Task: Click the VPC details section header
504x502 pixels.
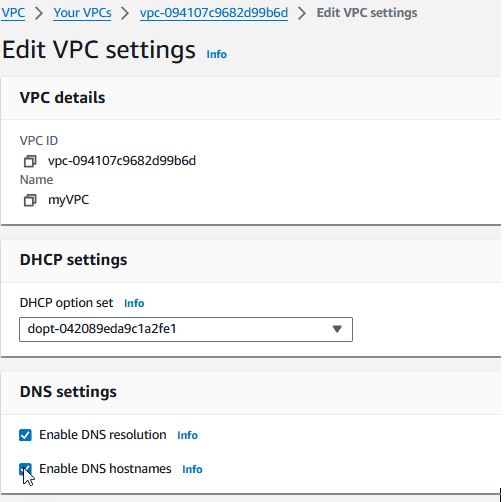Action: [62, 98]
